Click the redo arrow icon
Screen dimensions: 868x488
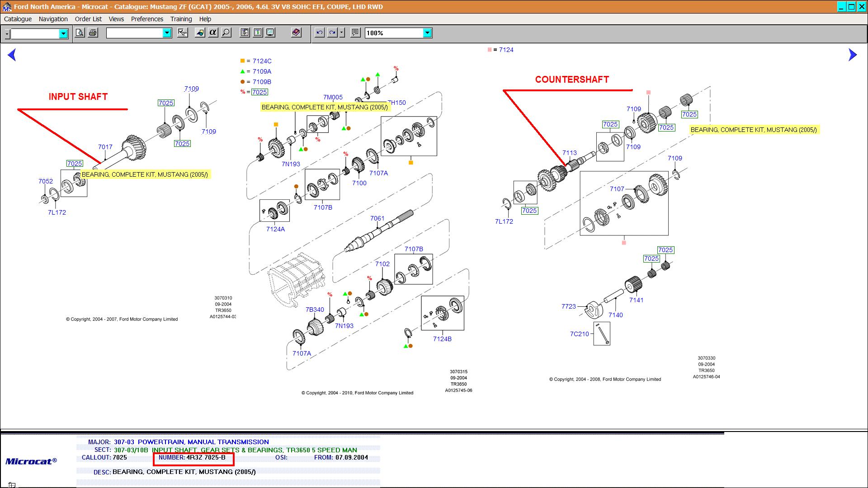[332, 33]
